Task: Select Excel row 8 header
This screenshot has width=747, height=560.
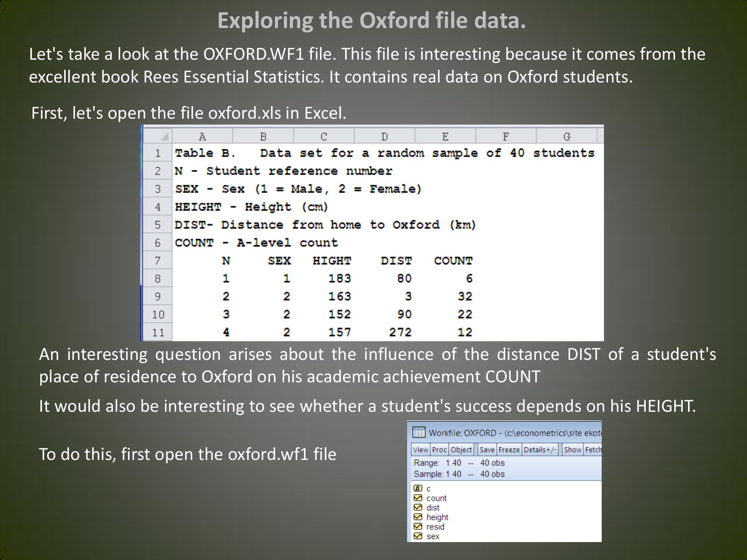Action: pos(158,279)
